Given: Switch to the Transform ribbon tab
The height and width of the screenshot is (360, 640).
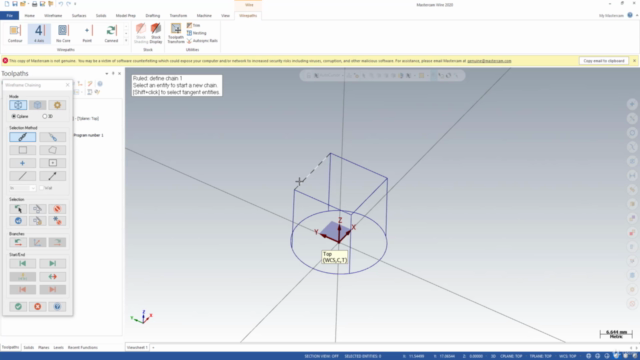Looking at the screenshot, I should (x=178, y=16).
